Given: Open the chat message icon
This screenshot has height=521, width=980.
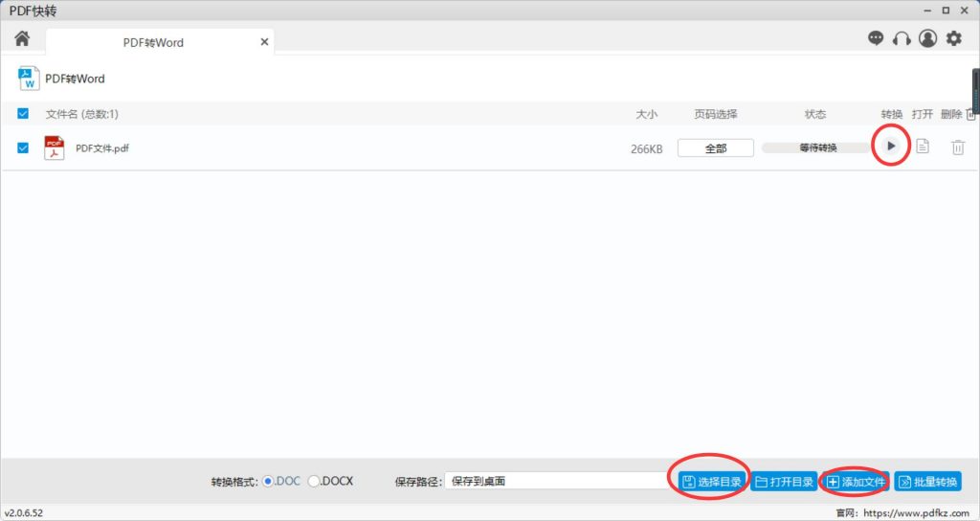Looking at the screenshot, I should [876, 38].
